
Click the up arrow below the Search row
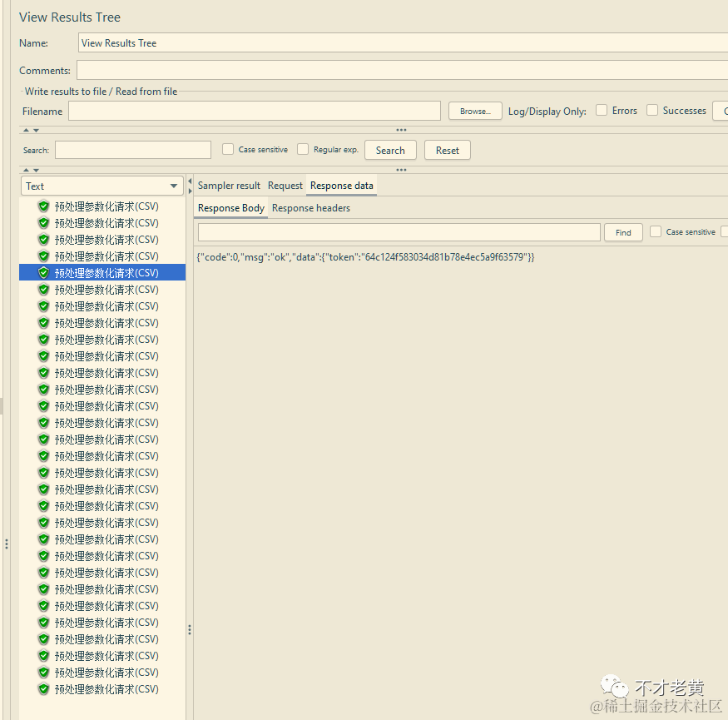click(x=26, y=170)
